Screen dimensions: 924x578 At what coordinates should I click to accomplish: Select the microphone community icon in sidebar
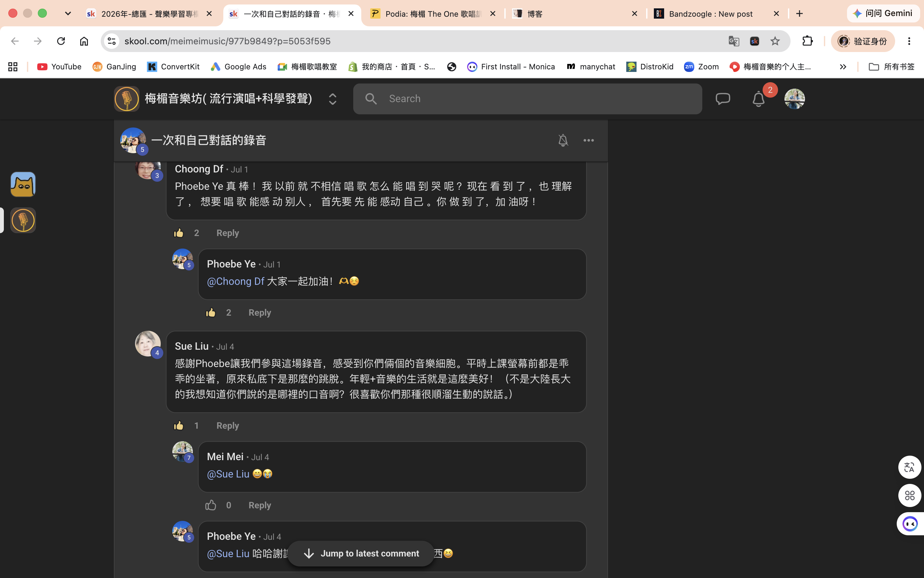point(23,220)
